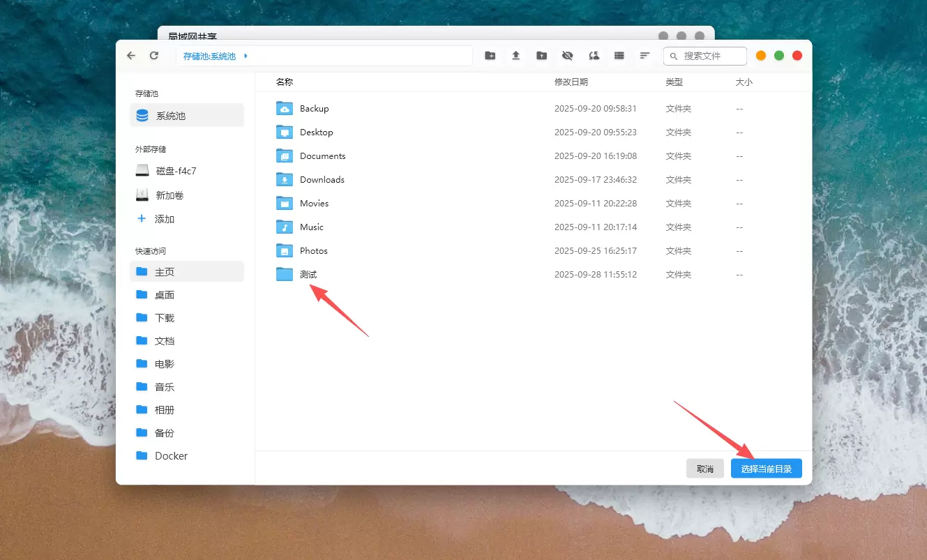
Task: Open the sort order options
Action: tap(645, 56)
